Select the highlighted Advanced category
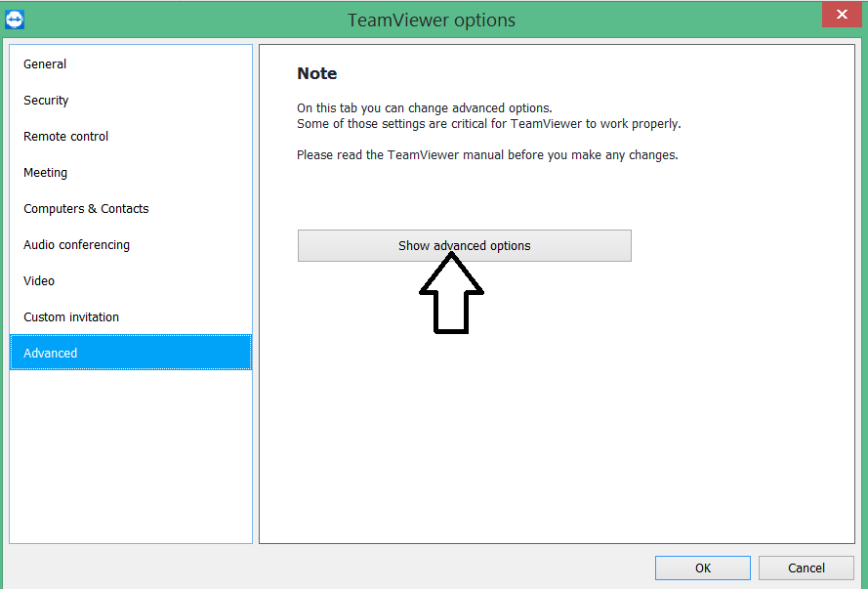Screen dimensions: 868x589 (x=131, y=353)
